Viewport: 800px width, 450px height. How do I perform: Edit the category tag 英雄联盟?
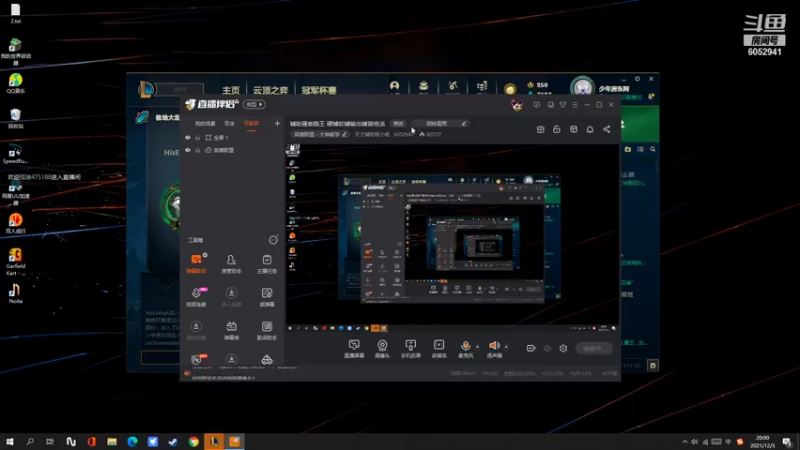pyautogui.click(x=320, y=135)
